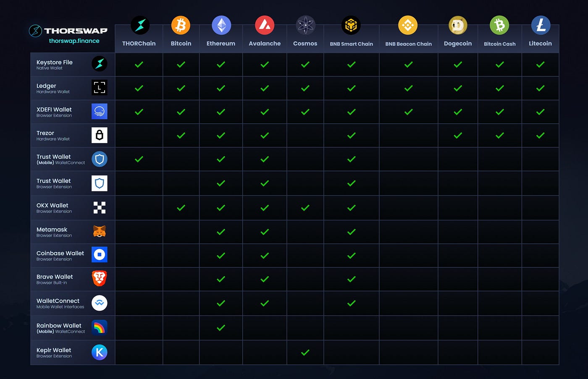Click the Keystore File Litecoin checkmark
The width and height of the screenshot is (588, 379).
[x=541, y=64]
